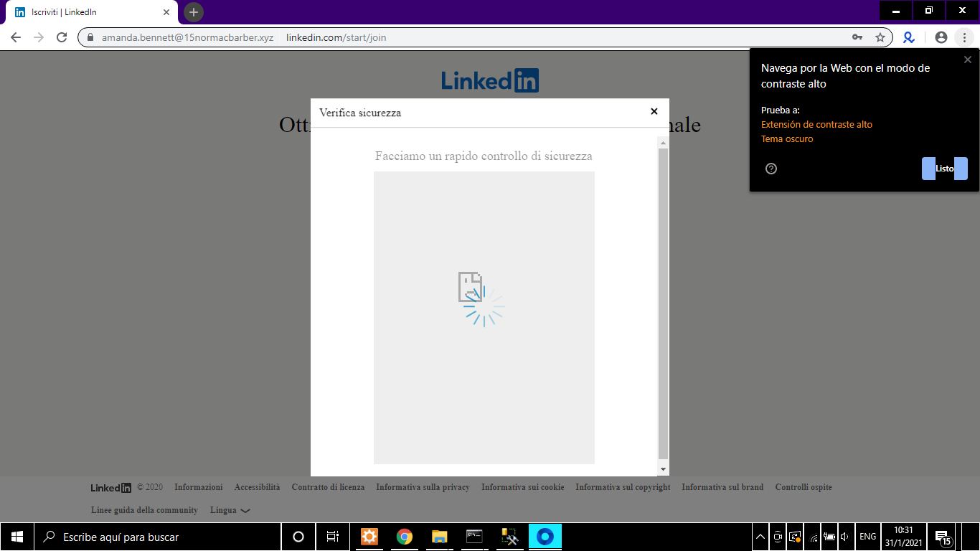This screenshot has height=551, width=980.
Task: Bookmark this page with the star icon
Action: pos(880,37)
